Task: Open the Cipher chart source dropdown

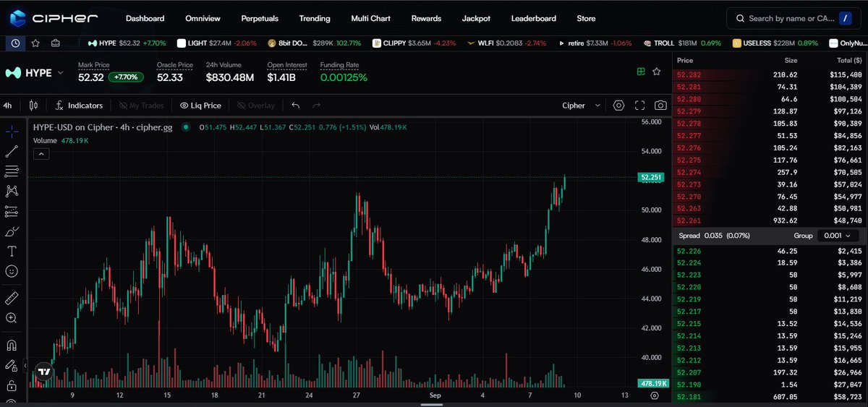Action: tap(582, 105)
